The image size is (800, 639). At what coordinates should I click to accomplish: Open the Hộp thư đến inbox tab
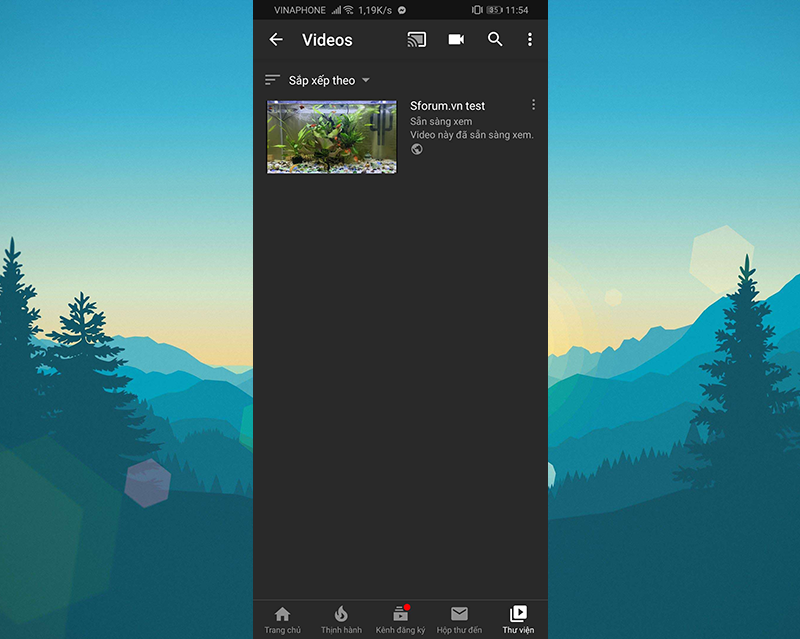(459, 620)
